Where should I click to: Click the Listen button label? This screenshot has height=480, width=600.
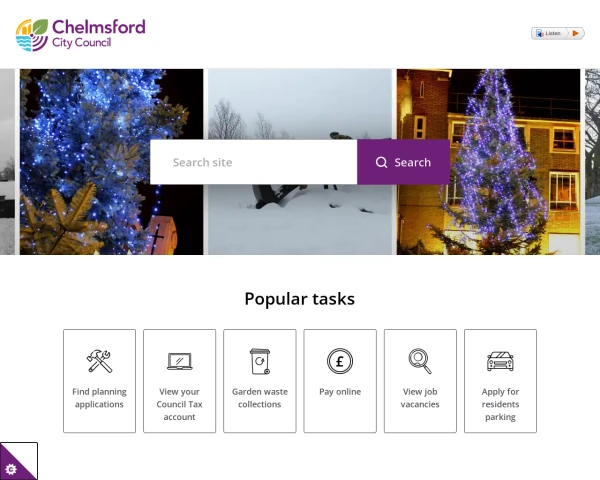point(553,33)
